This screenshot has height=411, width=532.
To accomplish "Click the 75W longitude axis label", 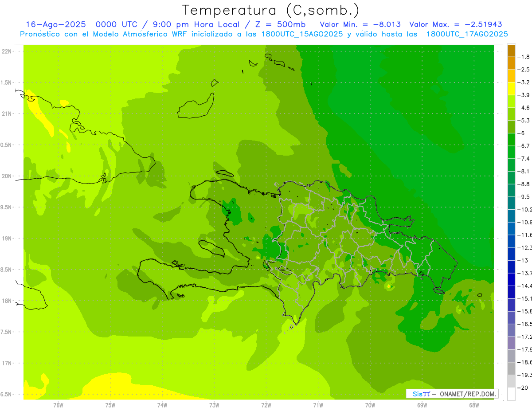I will [x=110, y=405].
